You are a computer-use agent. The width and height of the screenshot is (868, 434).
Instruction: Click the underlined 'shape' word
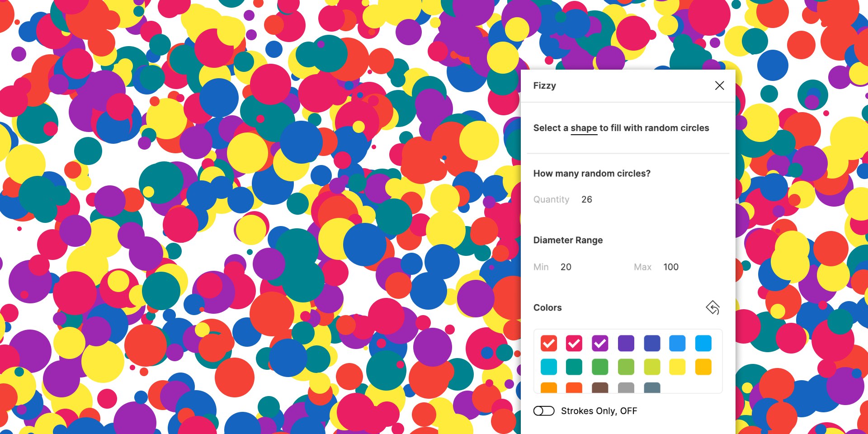[584, 128]
